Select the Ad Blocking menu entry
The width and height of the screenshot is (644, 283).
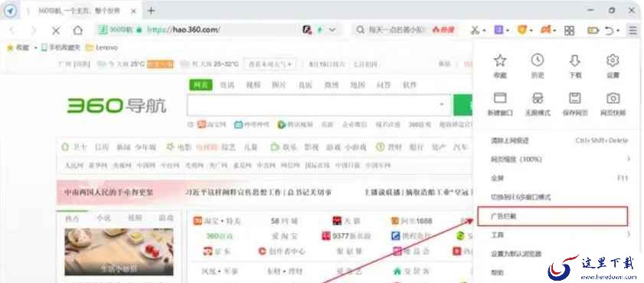(x=553, y=216)
